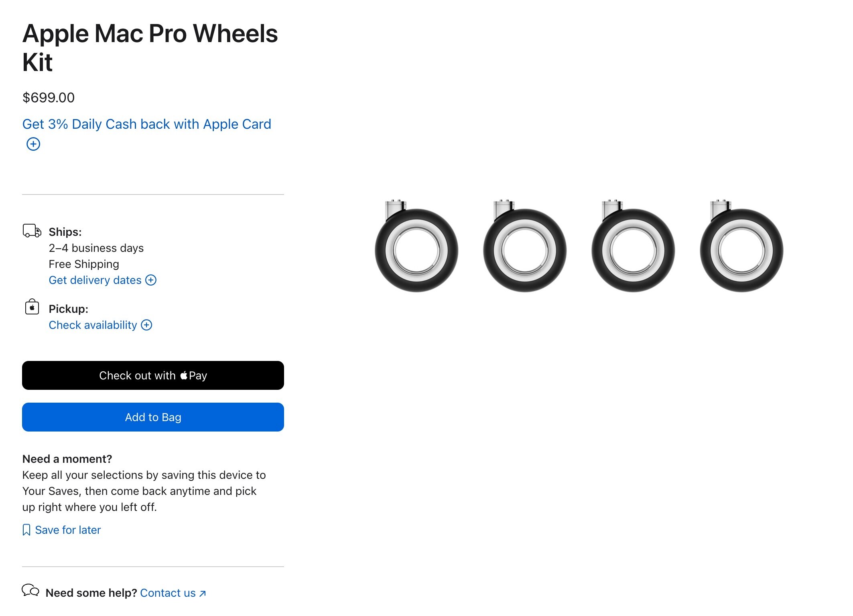
Task: Expand plus circle beside Check availability
Action: point(146,325)
